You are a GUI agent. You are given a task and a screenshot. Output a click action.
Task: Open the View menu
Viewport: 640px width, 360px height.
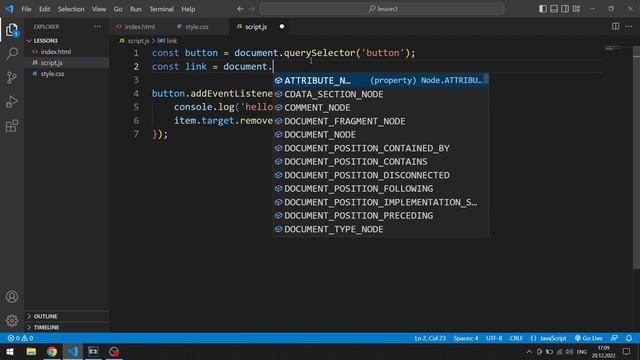pyautogui.click(x=99, y=9)
